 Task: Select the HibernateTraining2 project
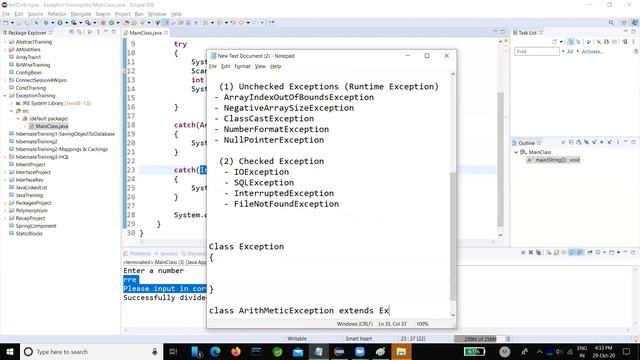[x=36, y=142]
